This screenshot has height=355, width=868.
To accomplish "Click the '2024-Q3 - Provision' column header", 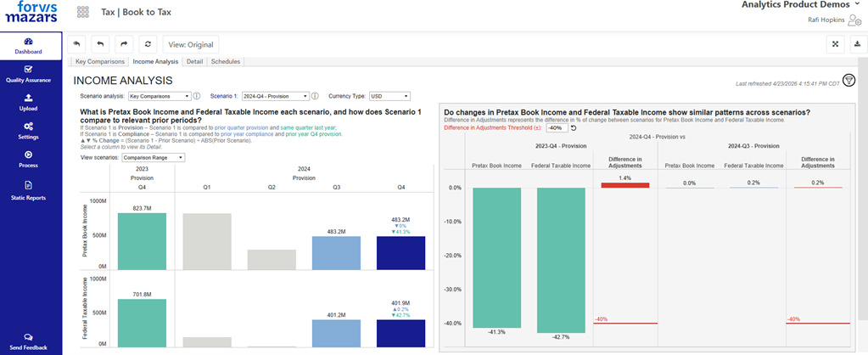I will [753, 146].
